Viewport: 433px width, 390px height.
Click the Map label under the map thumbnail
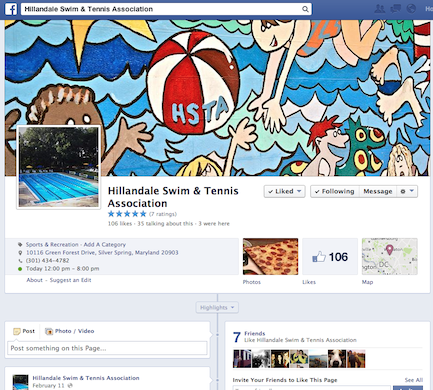(367, 282)
